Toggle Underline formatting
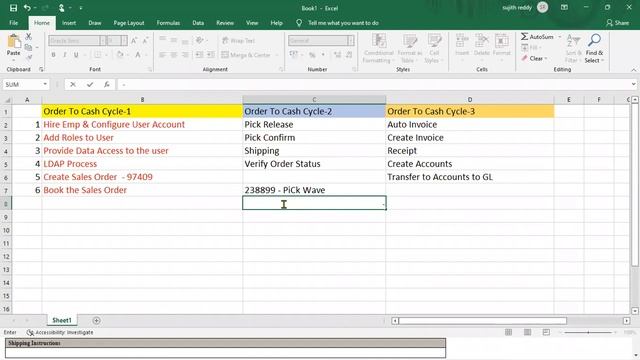This screenshot has width=640, height=360. [76, 55]
